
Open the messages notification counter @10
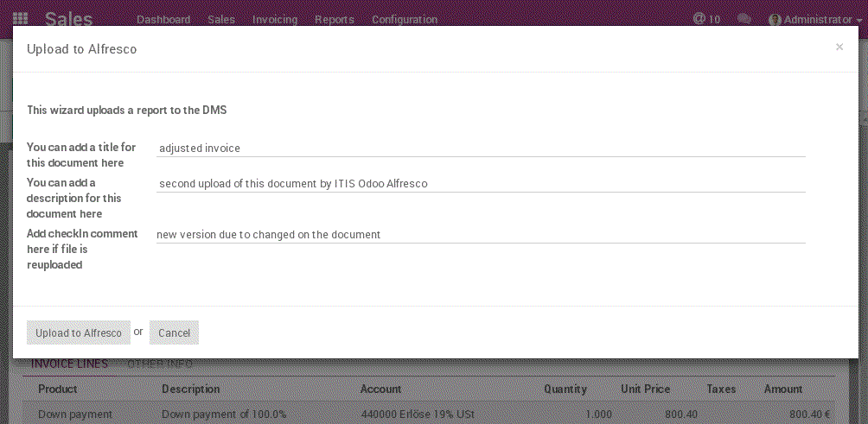706,19
